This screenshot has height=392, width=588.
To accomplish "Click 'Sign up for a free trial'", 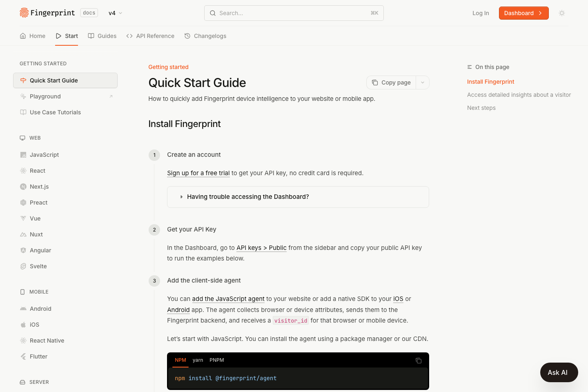I will (x=198, y=173).
